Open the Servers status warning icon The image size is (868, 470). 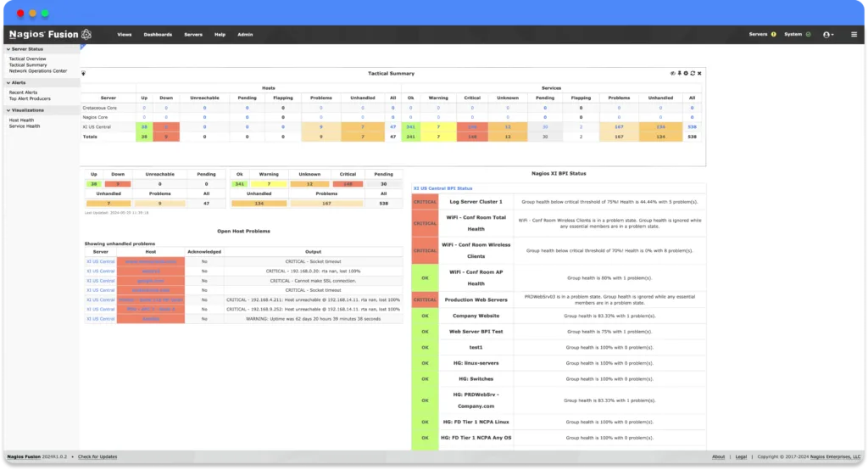[773, 35]
